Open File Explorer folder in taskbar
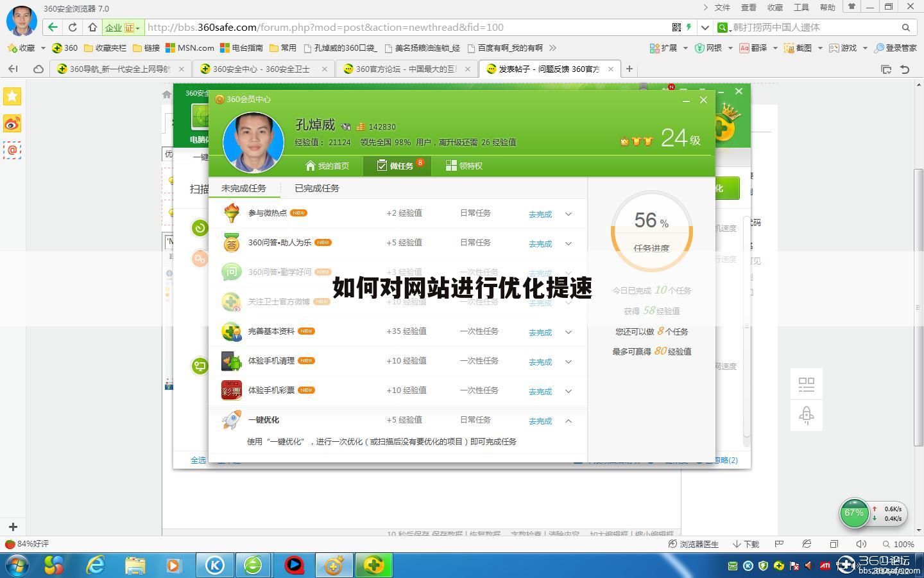 (x=135, y=565)
